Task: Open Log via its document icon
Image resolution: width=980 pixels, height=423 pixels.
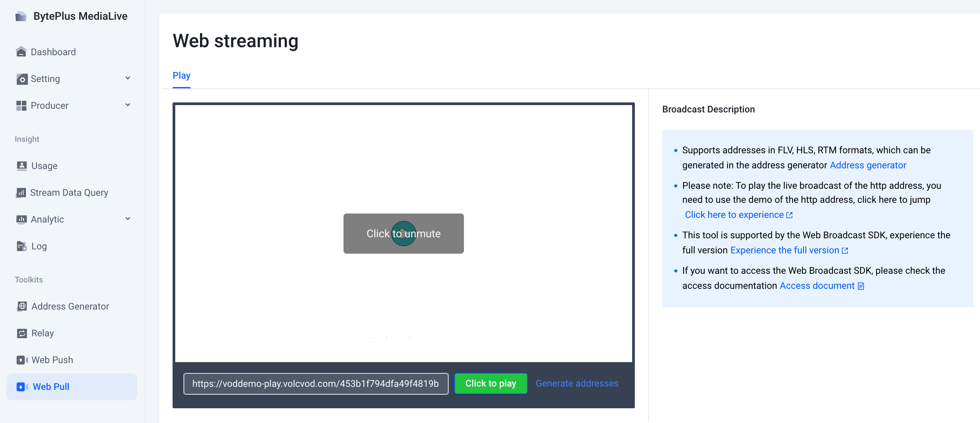Action: click(22, 246)
